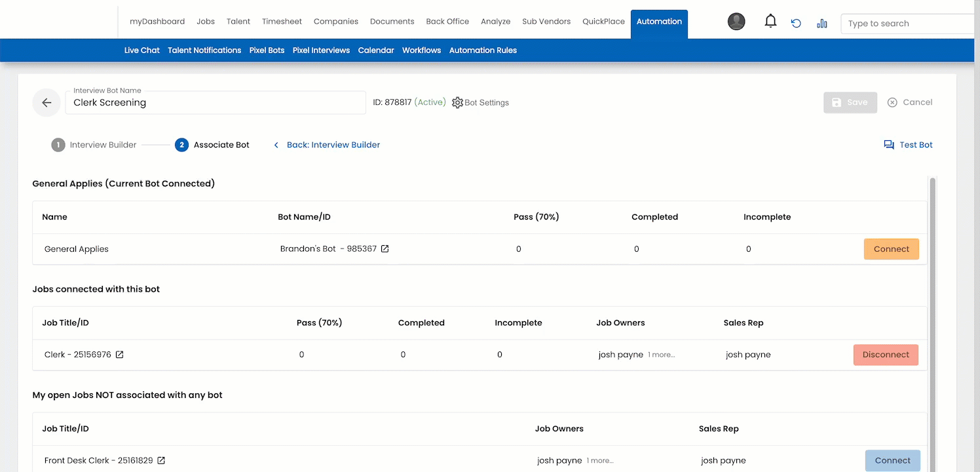Image resolution: width=980 pixels, height=472 pixels.
Task: Go back to Interview Builder via chevron link
Action: pos(326,145)
